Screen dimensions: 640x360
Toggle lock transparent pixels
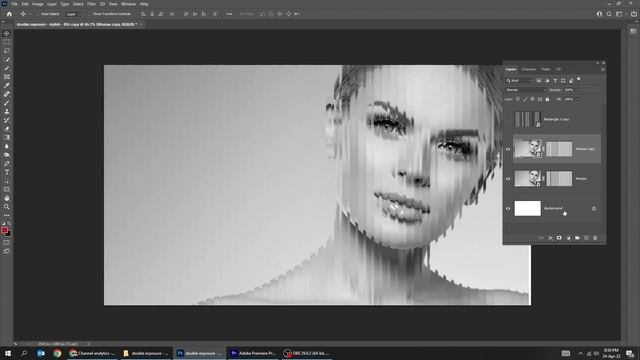[x=518, y=99]
